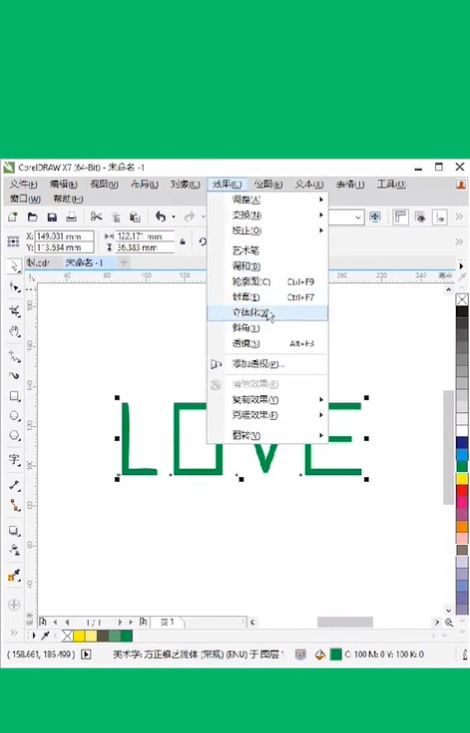Select the Drop Shadow effects tool
Viewport: 470px width, 733px height.
14,531
